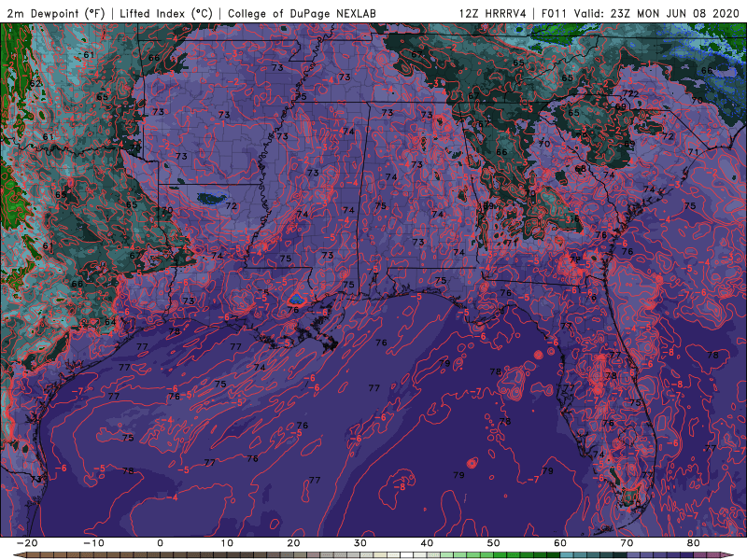Click the -10 label on the color scale

pos(93,543)
